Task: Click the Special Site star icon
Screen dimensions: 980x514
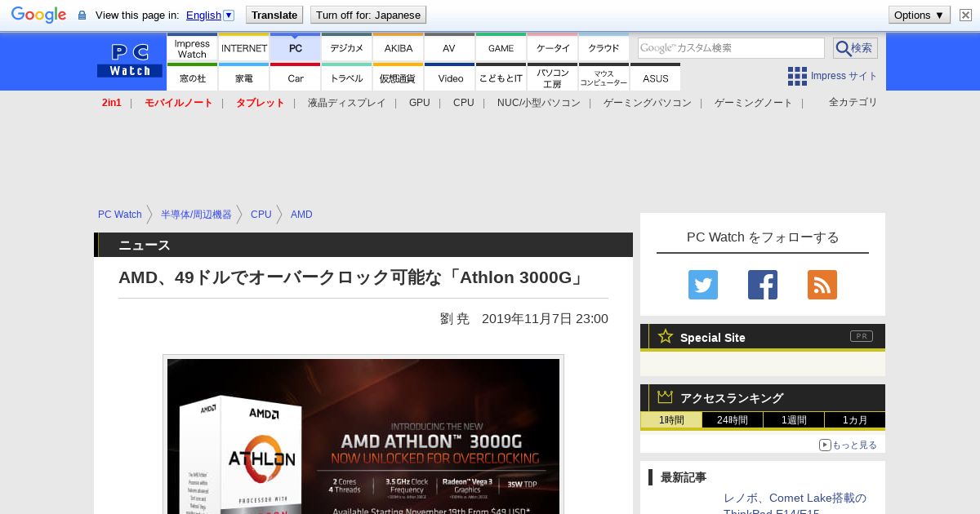Action: click(x=666, y=336)
